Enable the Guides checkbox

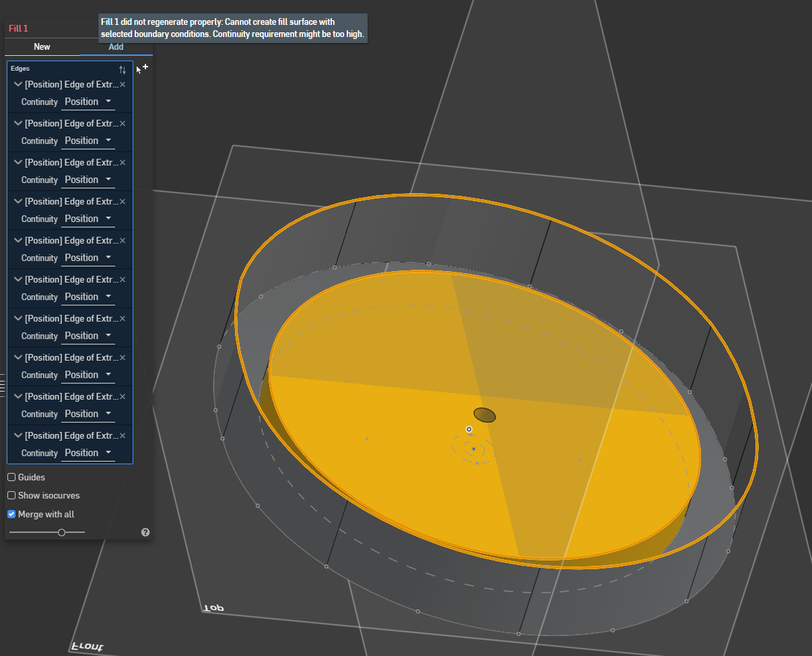click(x=11, y=477)
